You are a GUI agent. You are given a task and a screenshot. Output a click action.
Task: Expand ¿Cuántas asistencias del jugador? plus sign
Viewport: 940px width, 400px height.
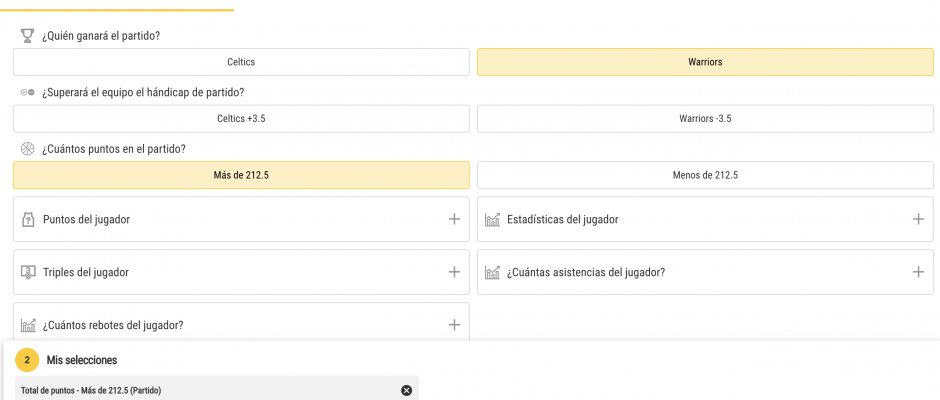918,272
